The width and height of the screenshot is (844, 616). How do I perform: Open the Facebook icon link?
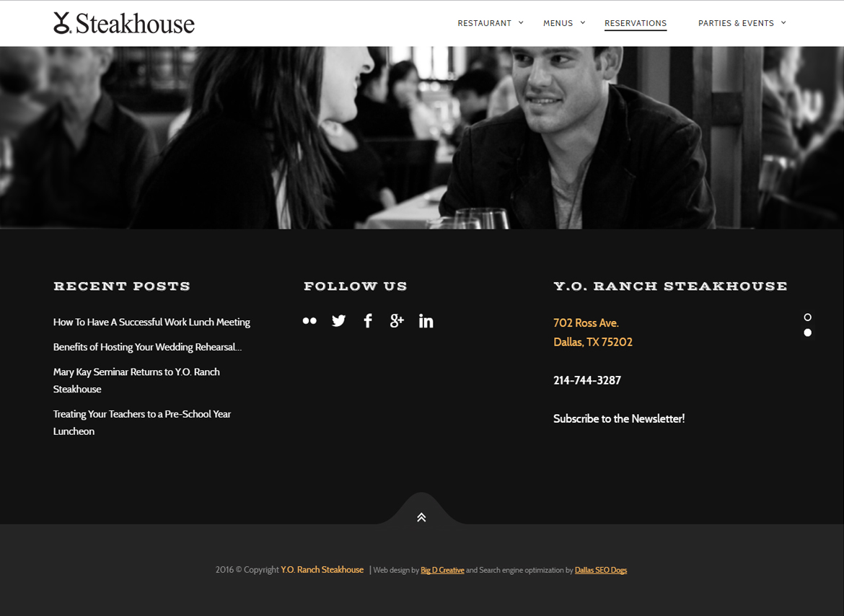[x=368, y=321]
